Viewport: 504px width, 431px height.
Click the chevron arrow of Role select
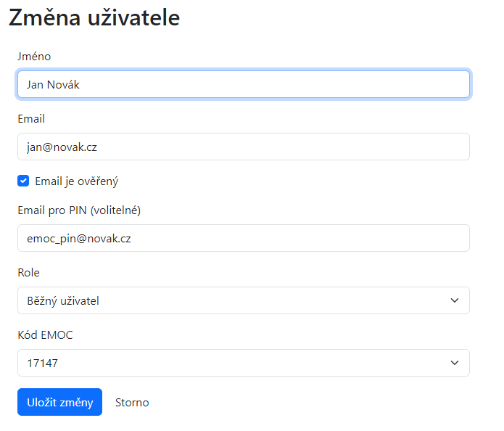pyautogui.click(x=455, y=300)
